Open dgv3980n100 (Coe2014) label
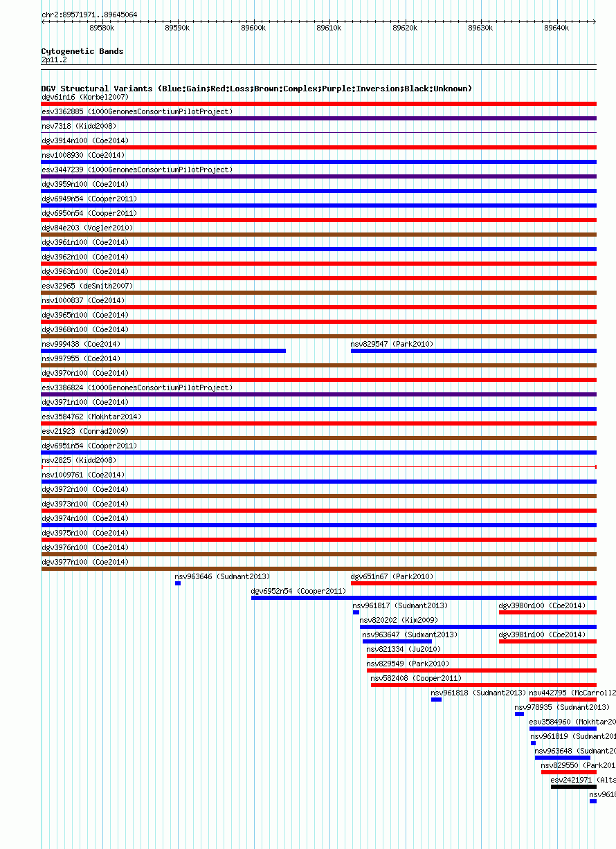Viewport: 616px width, 849px height. 543,606
